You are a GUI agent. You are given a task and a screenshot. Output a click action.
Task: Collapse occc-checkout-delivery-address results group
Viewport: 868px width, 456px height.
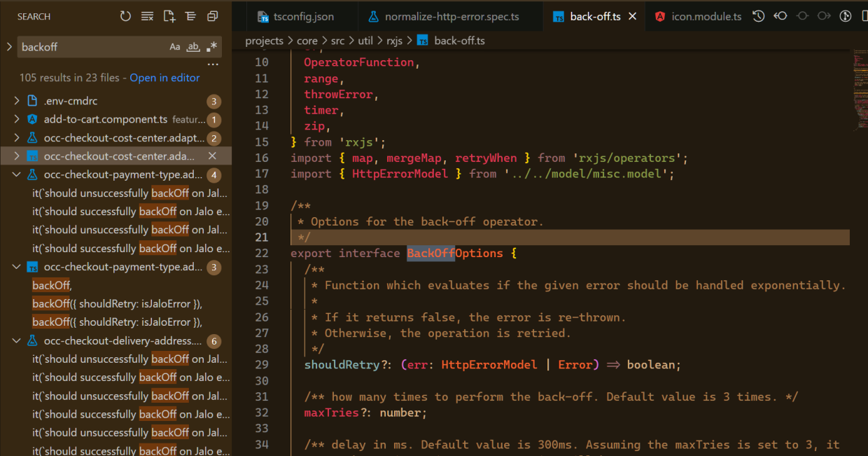17,341
